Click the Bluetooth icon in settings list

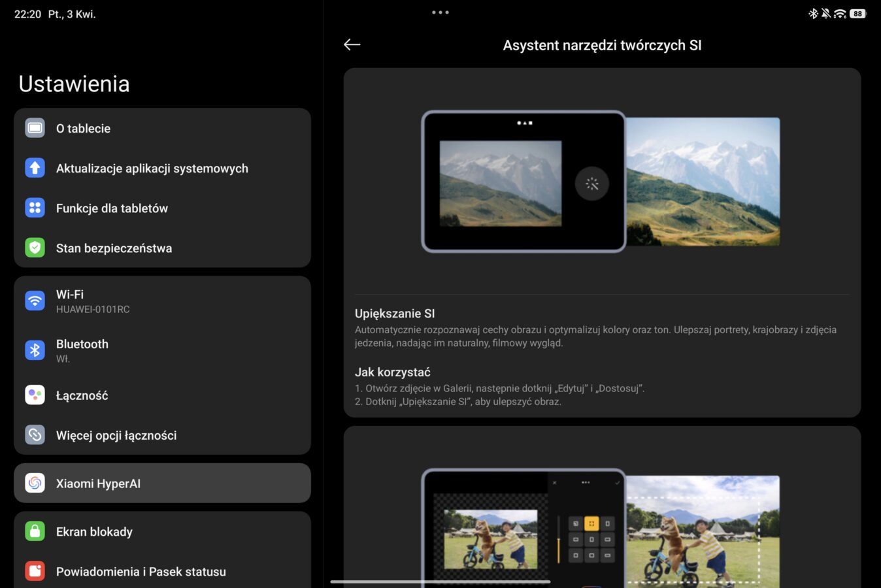coord(35,350)
